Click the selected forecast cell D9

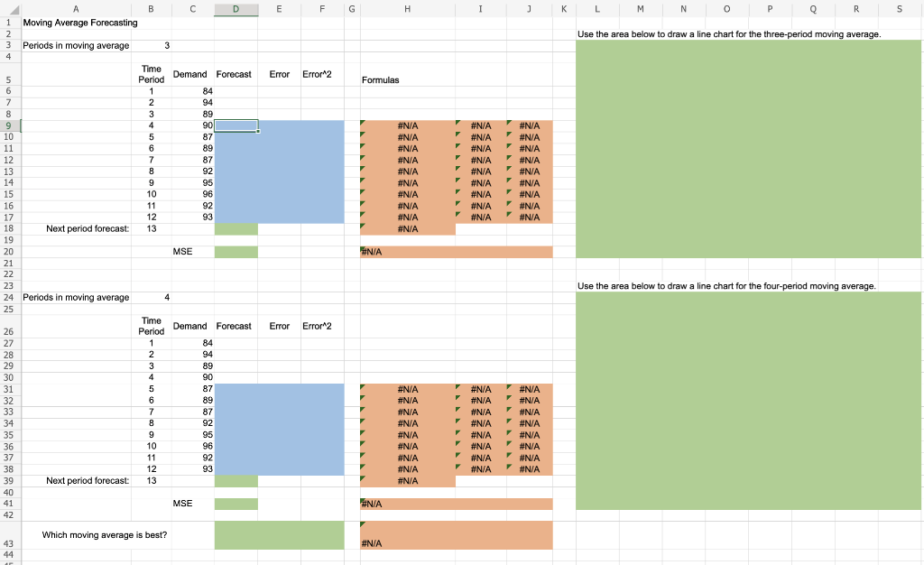click(236, 125)
